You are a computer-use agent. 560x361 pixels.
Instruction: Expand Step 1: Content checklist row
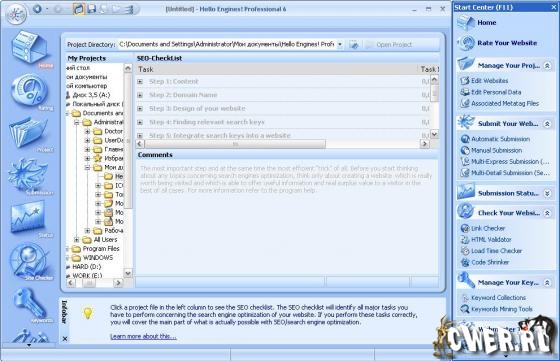point(140,82)
